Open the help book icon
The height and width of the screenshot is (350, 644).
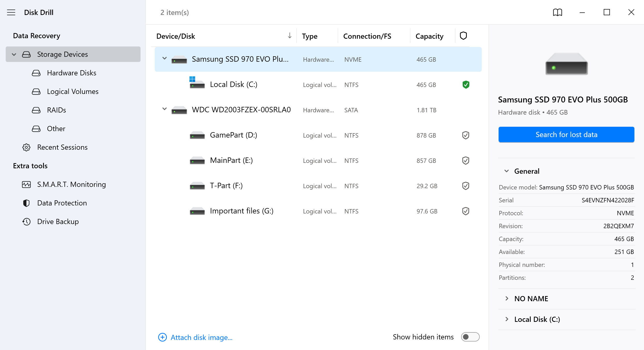(x=557, y=12)
